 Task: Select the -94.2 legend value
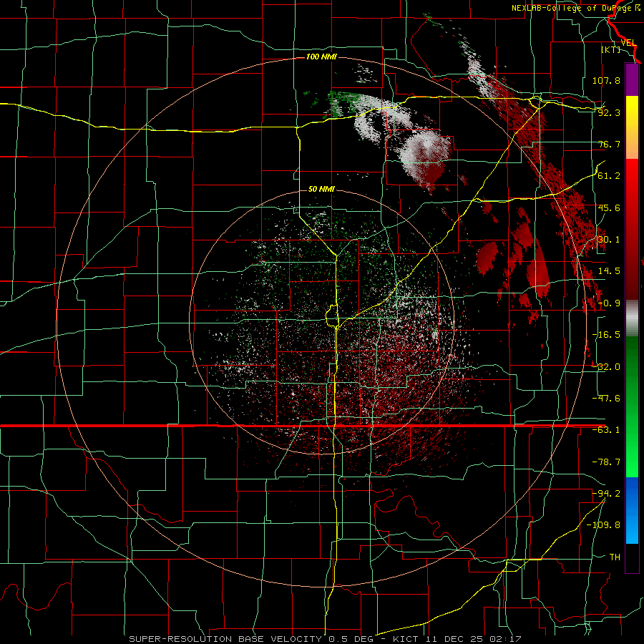[x=606, y=493]
